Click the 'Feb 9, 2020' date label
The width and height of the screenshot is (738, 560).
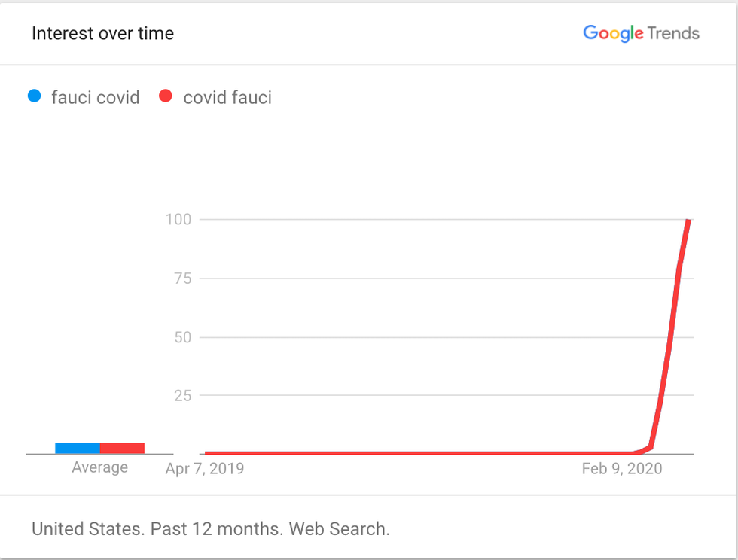pyautogui.click(x=622, y=469)
